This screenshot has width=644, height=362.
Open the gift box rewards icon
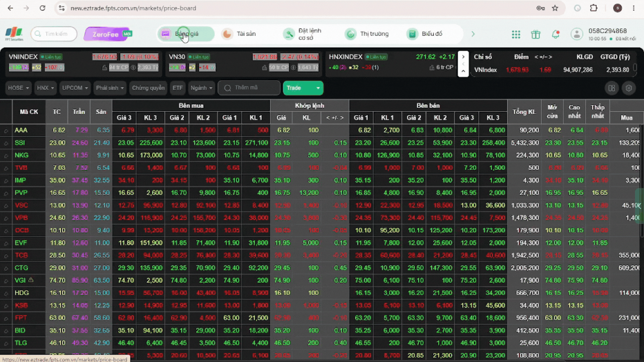(536, 34)
